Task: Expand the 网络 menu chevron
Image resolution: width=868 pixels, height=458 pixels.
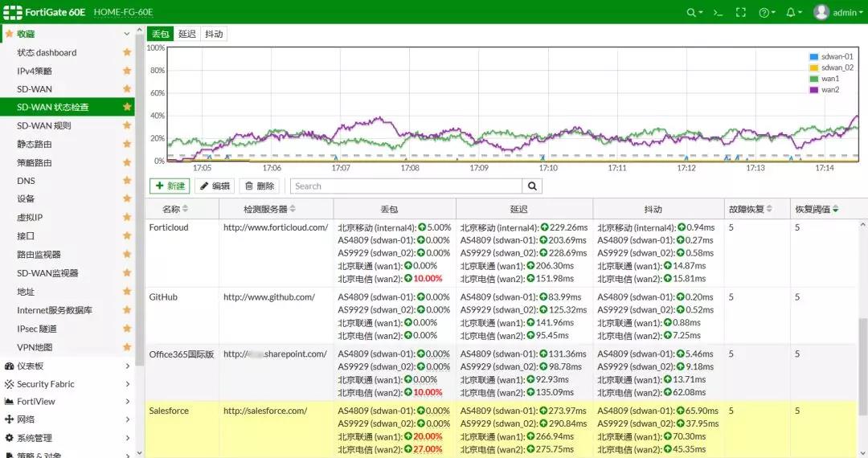Action: [127, 419]
